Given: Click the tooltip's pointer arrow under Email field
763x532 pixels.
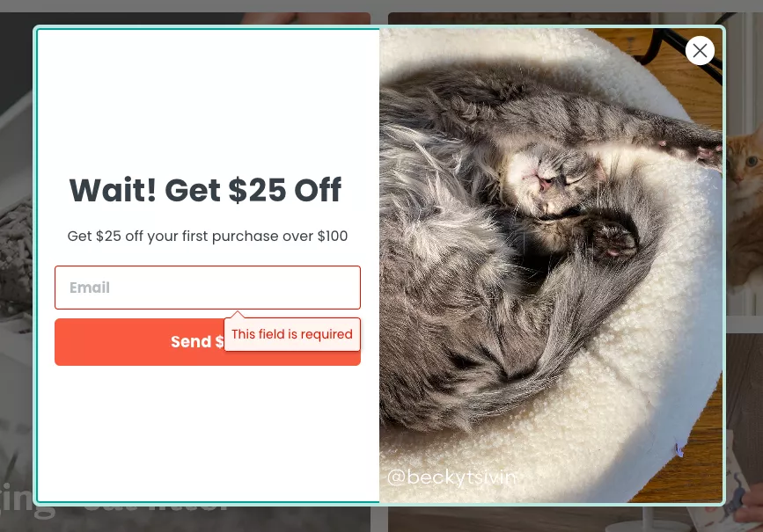Looking at the screenshot, I should coord(238,314).
